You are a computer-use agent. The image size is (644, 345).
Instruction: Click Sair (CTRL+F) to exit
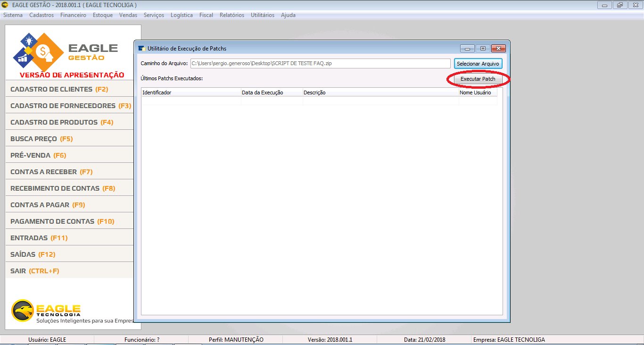pos(70,271)
